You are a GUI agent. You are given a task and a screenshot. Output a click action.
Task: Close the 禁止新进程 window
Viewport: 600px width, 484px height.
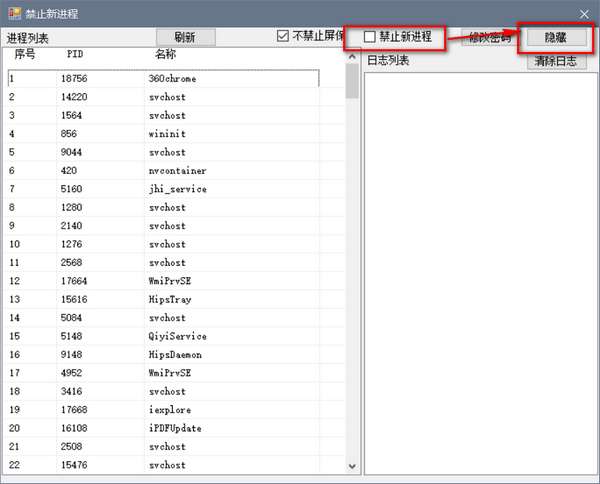click(584, 15)
